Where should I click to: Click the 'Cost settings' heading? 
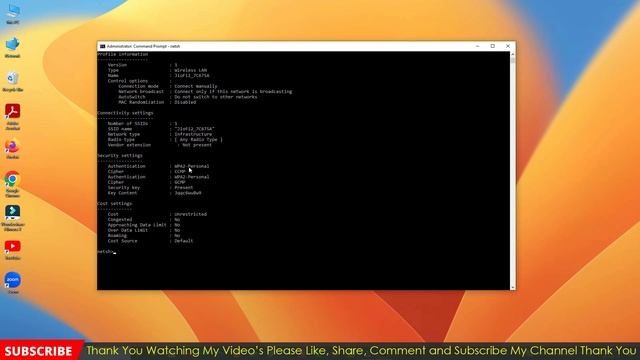(115, 203)
